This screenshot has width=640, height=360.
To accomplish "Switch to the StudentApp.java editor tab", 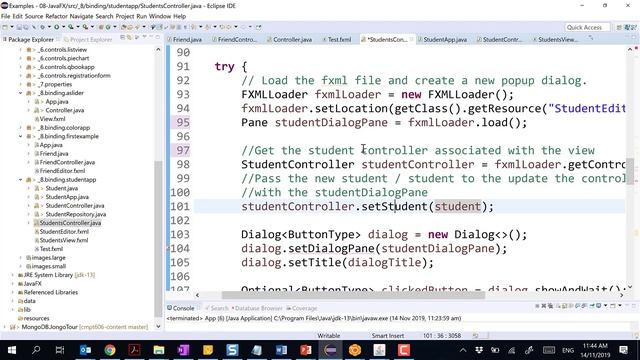I will coord(444,39).
